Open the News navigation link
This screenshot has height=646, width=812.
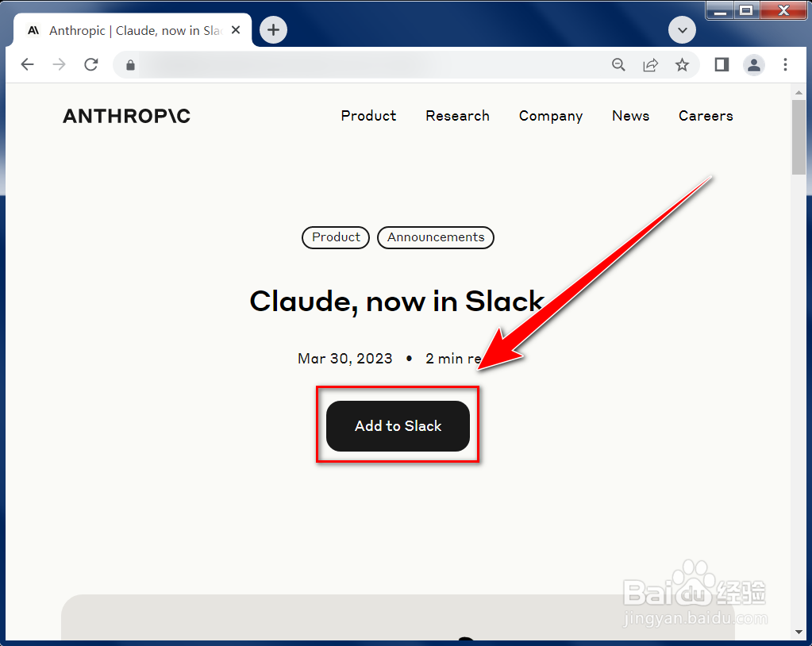point(630,116)
